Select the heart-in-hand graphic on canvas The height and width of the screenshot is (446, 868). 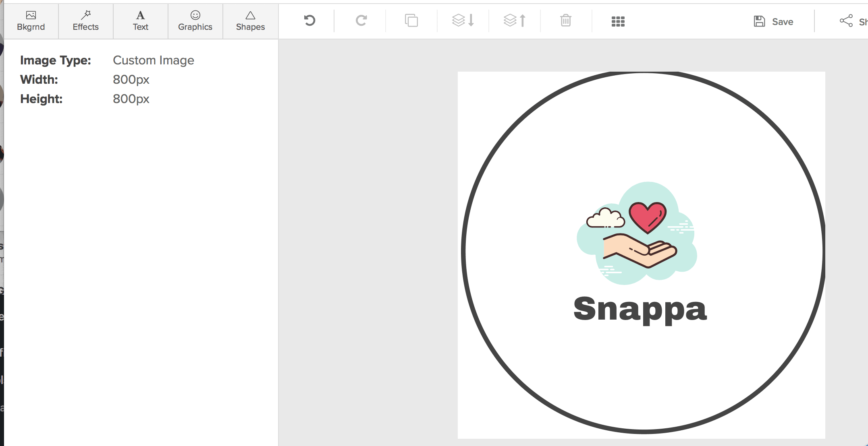(637, 233)
